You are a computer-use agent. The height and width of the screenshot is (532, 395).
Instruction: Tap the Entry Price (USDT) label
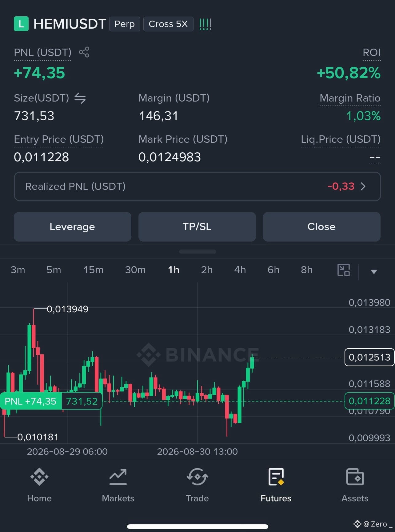tap(59, 139)
